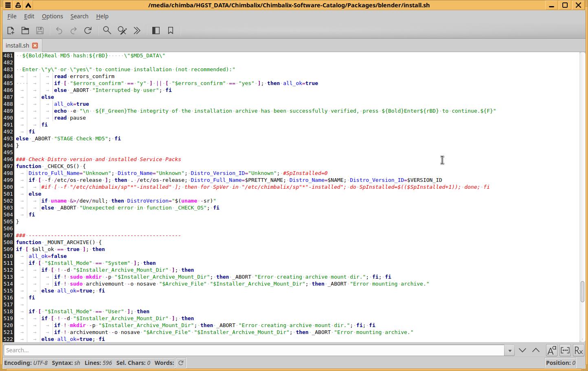588x371 pixels.
Task: Click the Reload document icon
Action: pos(88,31)
